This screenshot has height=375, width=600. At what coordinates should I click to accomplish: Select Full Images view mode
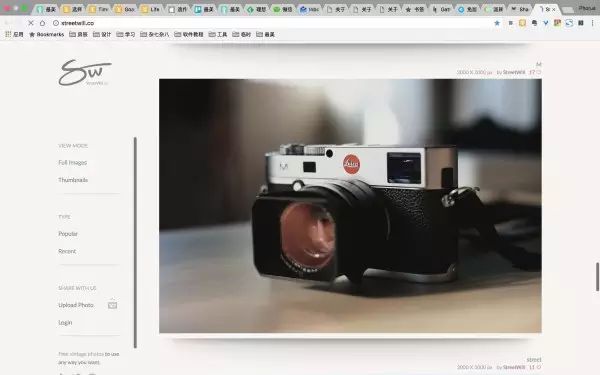pyautogui.click(x=73, y=163)
